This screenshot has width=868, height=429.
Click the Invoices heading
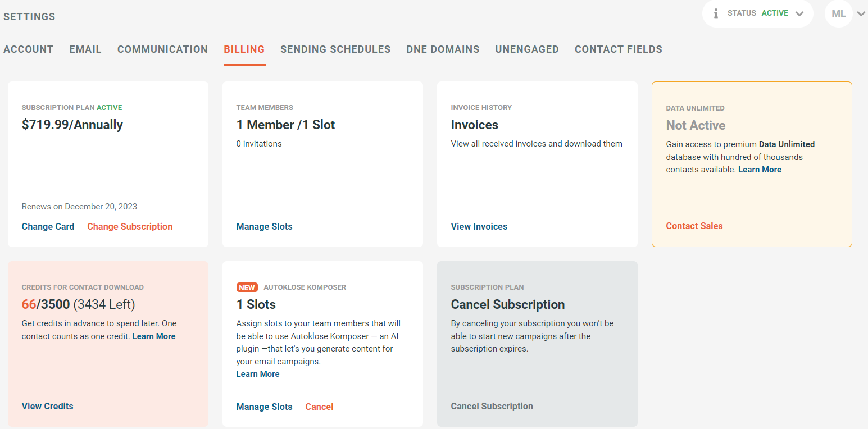(x=475, y=125)
